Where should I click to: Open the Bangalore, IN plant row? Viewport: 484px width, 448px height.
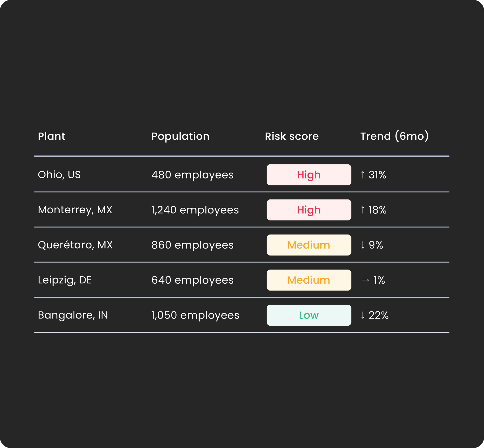tap(242, 315)
